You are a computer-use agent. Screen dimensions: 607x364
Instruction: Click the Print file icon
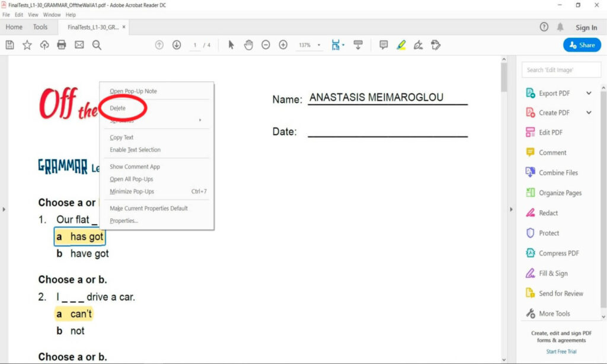[62, 45]
